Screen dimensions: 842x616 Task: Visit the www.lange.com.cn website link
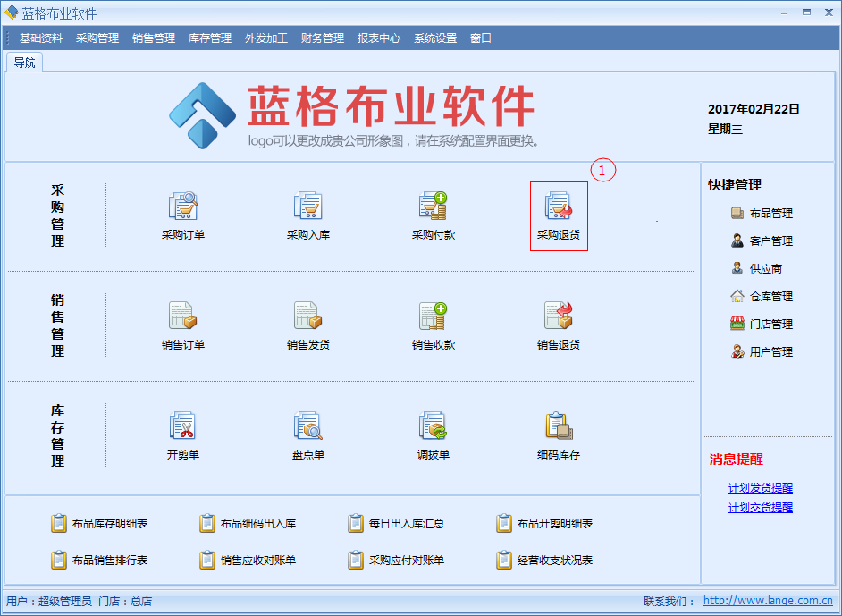[768, 602]
